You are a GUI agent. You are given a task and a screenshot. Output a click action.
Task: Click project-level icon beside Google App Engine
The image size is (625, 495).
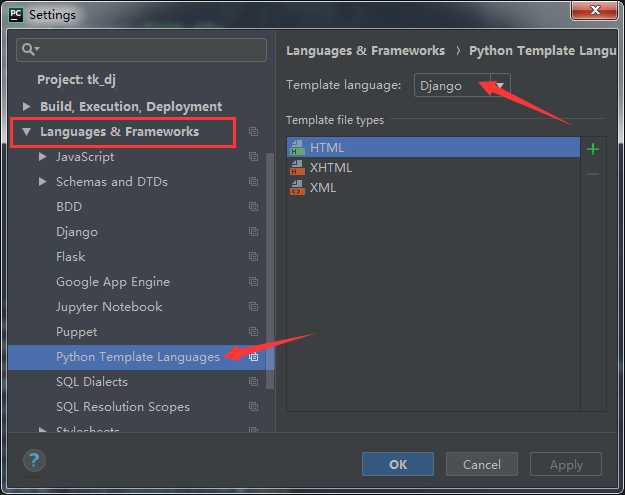[x=254, y=282]
